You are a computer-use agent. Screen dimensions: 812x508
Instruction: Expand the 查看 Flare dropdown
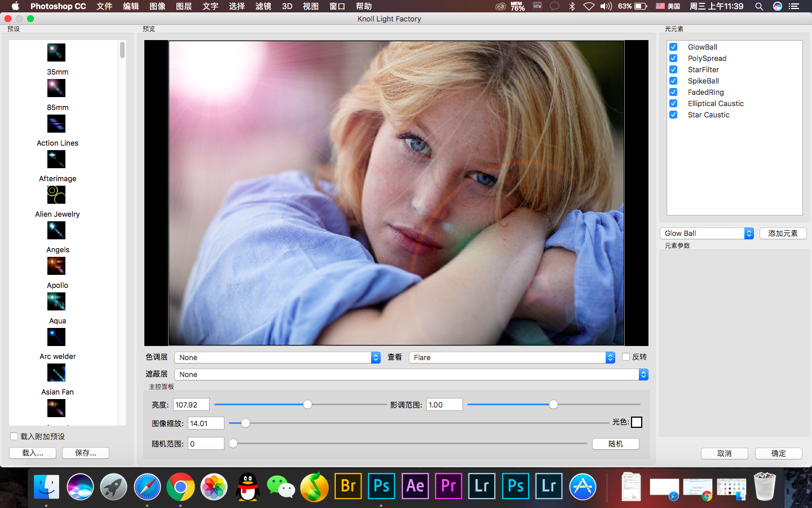coord(511,357)
